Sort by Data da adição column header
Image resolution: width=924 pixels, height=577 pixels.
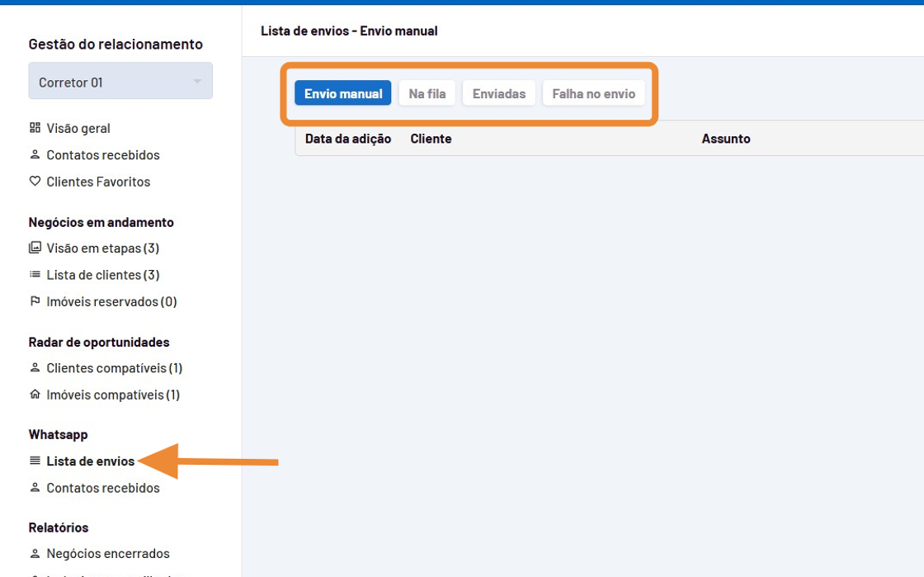point(347,139)
